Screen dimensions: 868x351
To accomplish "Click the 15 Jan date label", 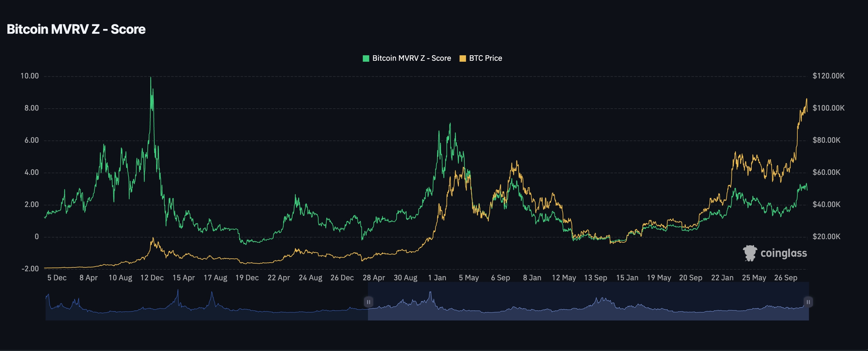I will pos(627,278).
